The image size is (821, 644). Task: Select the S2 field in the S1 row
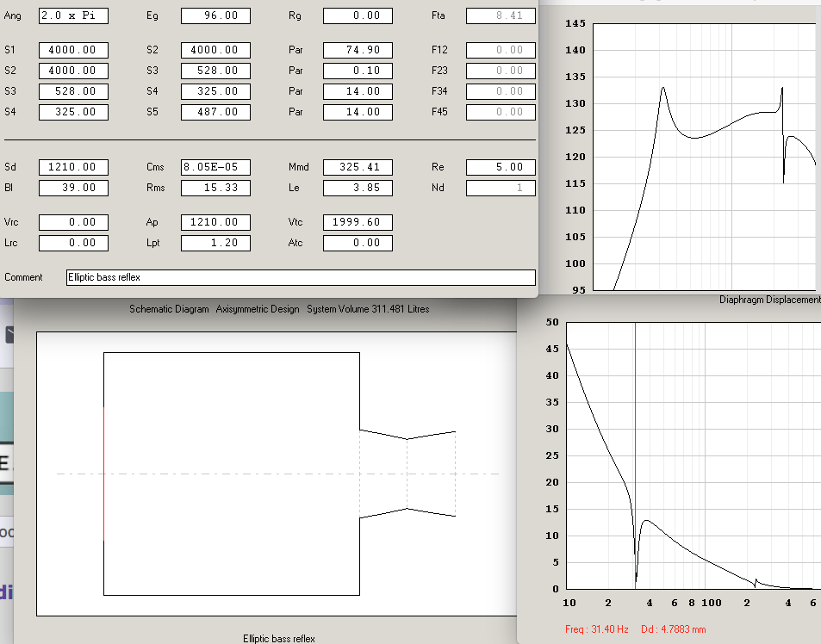coord(215,50)
